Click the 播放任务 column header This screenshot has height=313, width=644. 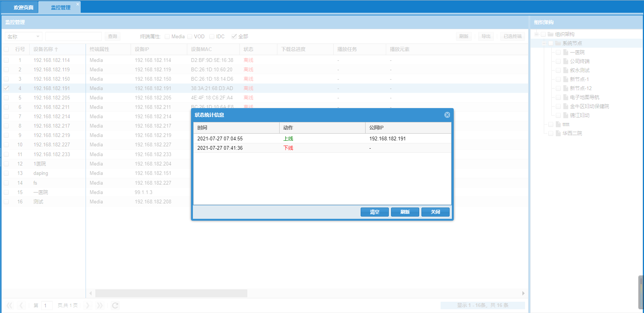pos(360,49)
